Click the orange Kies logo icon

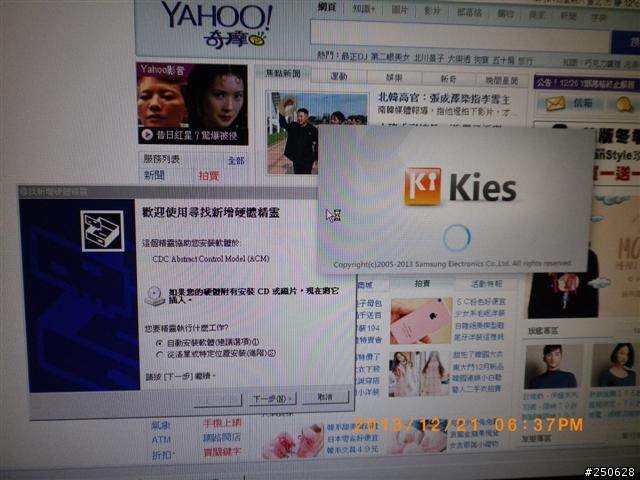point(423,186)
